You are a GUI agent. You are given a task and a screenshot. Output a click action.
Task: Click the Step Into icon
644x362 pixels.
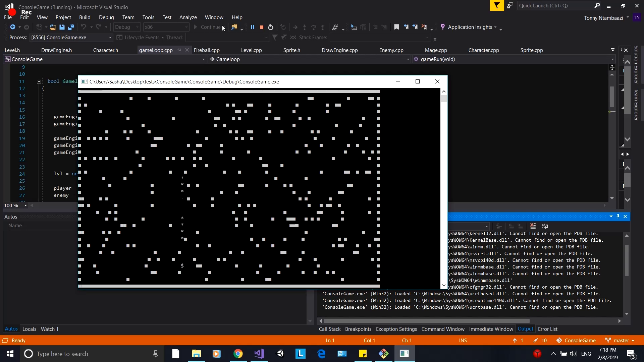point(305,27)
